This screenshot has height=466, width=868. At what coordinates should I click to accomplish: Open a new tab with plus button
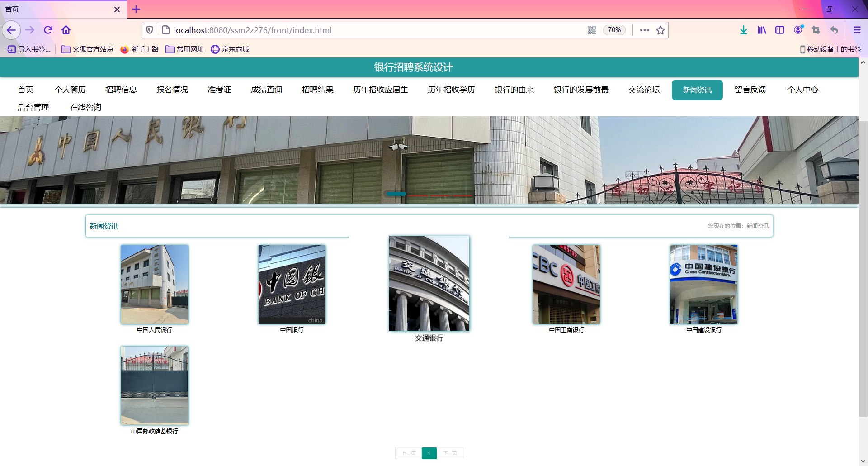point(136,9)
